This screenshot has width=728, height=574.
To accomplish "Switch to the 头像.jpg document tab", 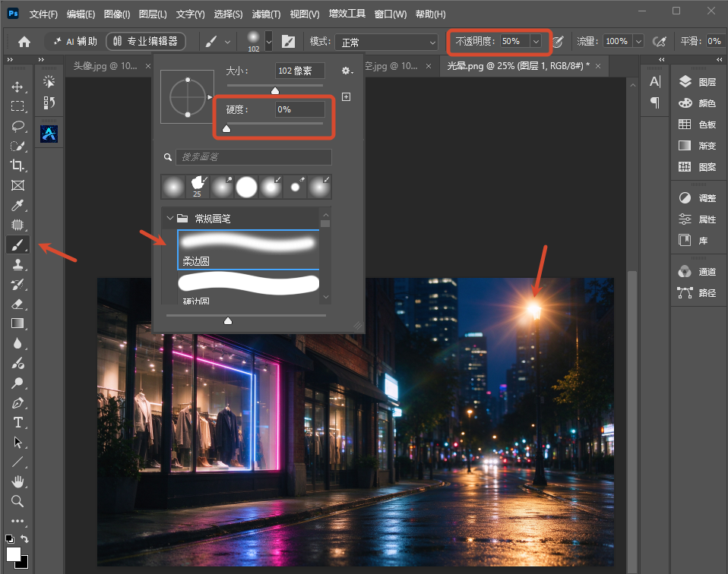I will (x=106, y=66).
